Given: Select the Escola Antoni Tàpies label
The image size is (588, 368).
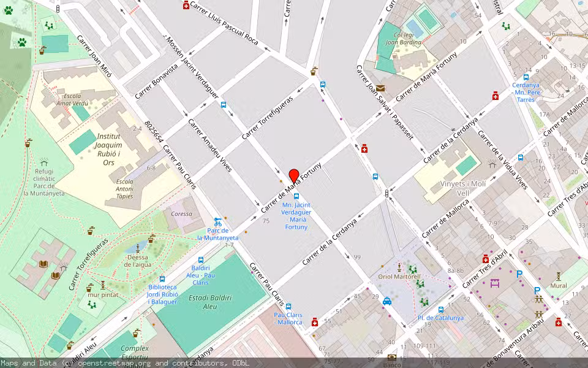Looking at the screenshot, I should click(124, 189).
